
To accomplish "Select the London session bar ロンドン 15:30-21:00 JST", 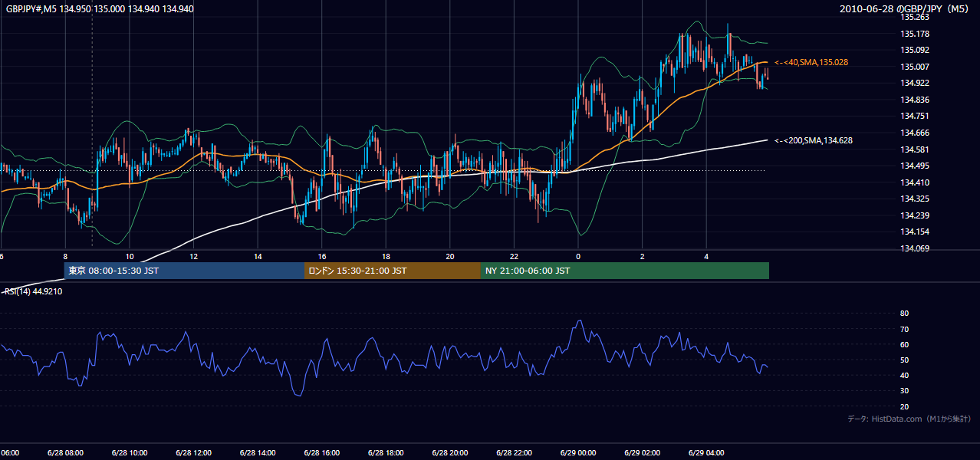I will 393,271.
